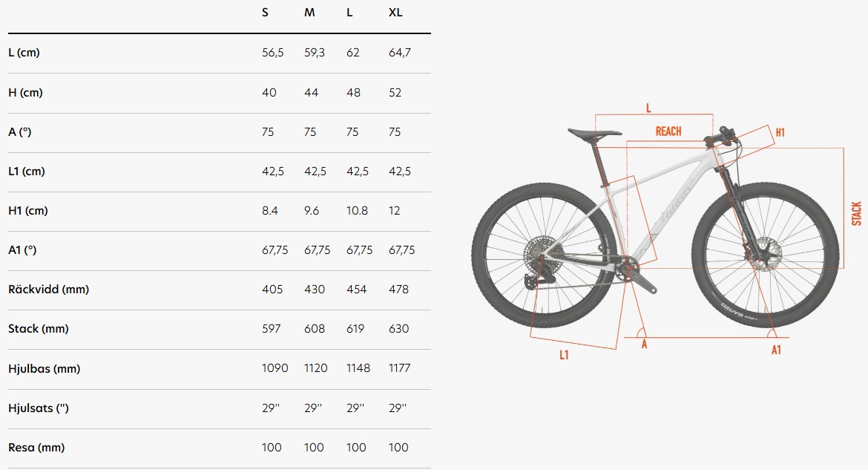Image resolution: width=868 pixels, height=470 pixels.
Task: Click the Resa (mm) row label
Action: 36,447
